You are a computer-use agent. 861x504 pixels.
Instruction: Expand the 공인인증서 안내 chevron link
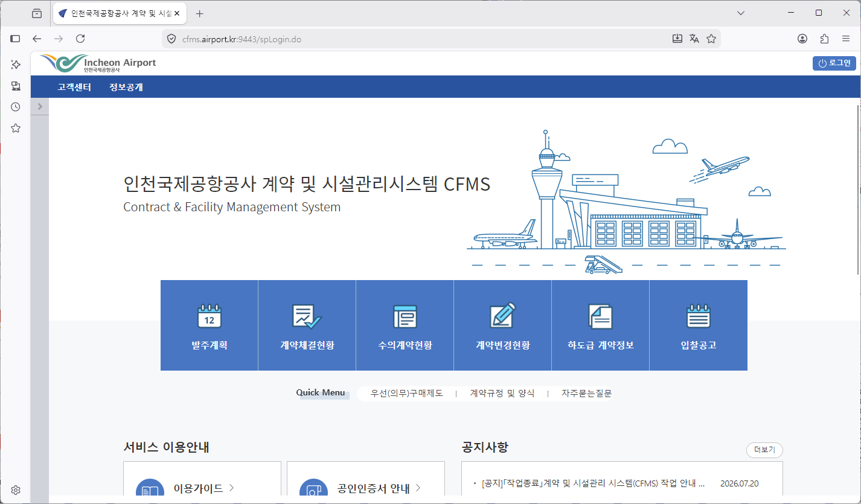click(418, 488)
